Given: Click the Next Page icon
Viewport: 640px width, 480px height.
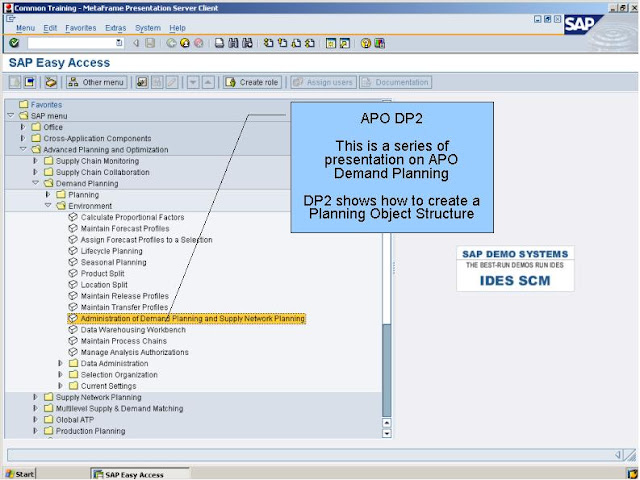Looking at the screenshot, I should coord(296,43).
